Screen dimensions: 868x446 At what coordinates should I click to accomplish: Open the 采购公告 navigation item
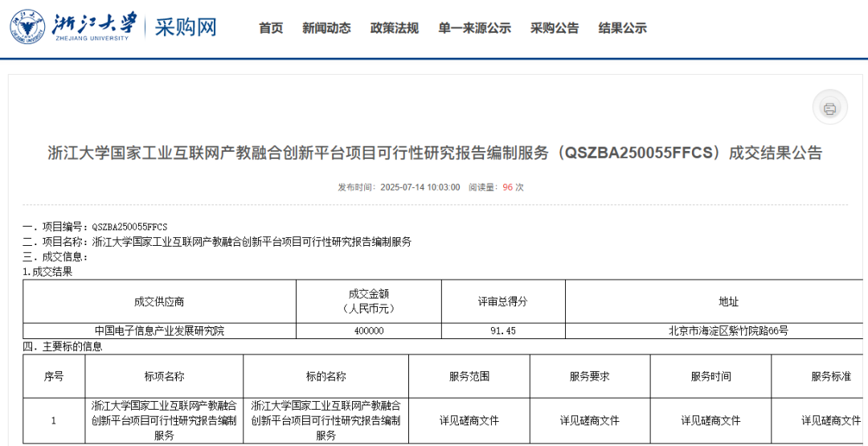[555, 28]
